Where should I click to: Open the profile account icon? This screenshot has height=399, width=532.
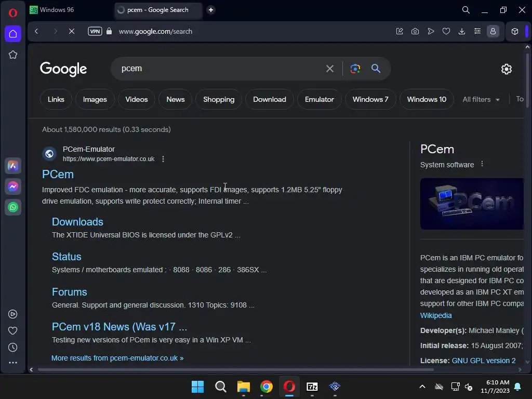click(x=493, y=31)
